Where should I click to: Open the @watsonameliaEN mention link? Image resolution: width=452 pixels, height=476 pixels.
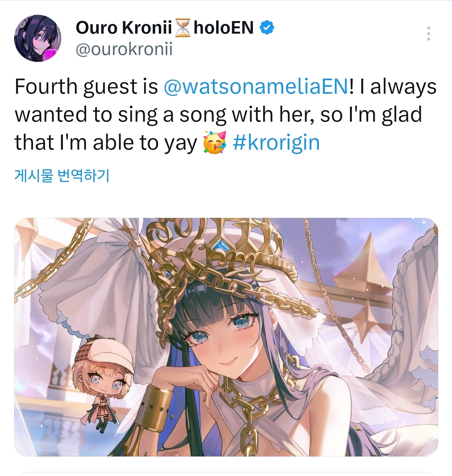point(256,86)
